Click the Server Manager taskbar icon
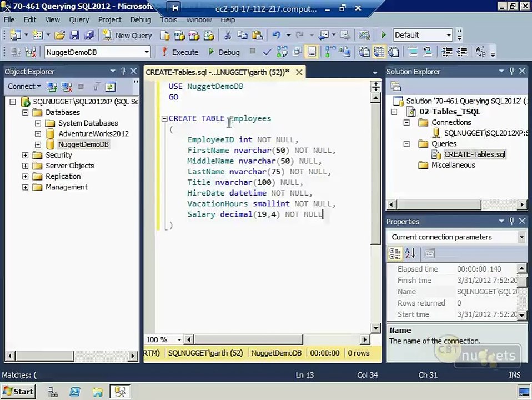This screenshot has height=400, width=532. click(52, 392)
